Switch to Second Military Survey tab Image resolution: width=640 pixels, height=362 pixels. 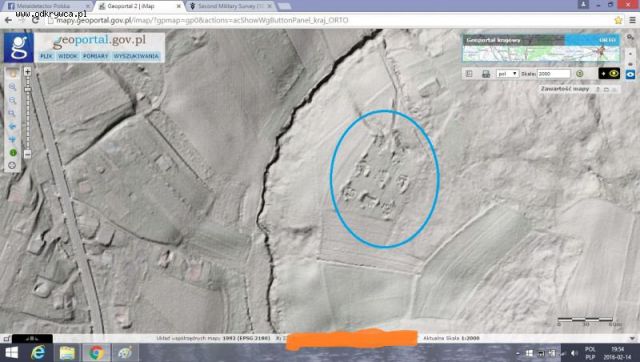click(229, 6)
